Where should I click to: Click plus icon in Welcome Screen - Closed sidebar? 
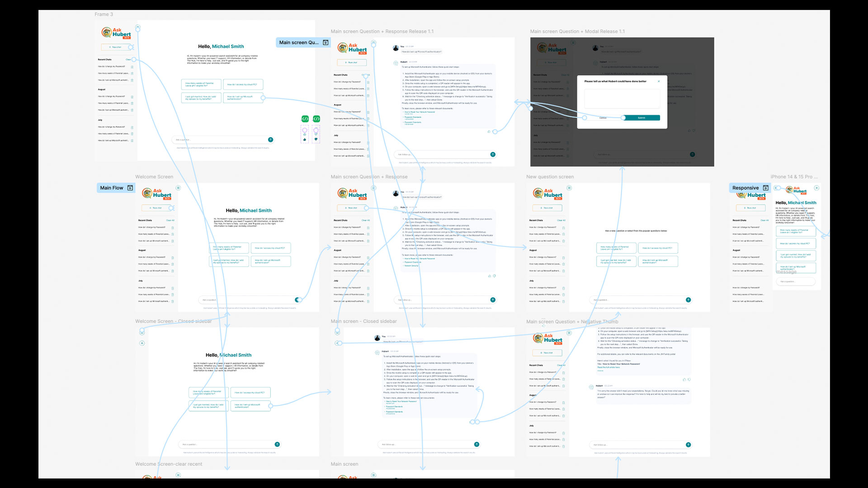click(142, 343)
